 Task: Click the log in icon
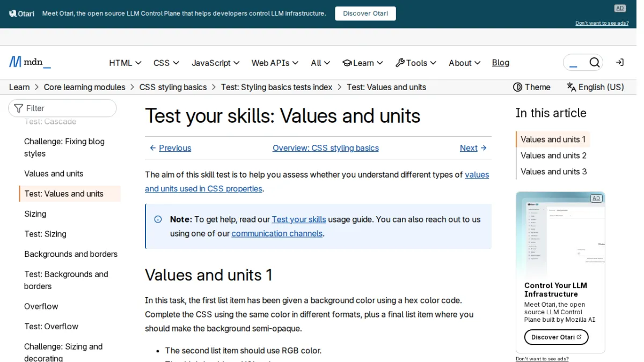pyautogui.click(x=619, y=63)
